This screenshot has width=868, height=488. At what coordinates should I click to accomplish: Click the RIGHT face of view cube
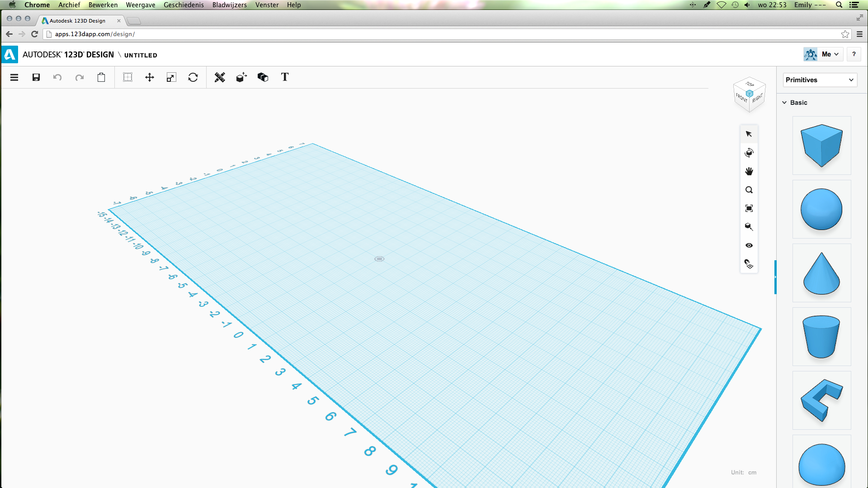758,98
